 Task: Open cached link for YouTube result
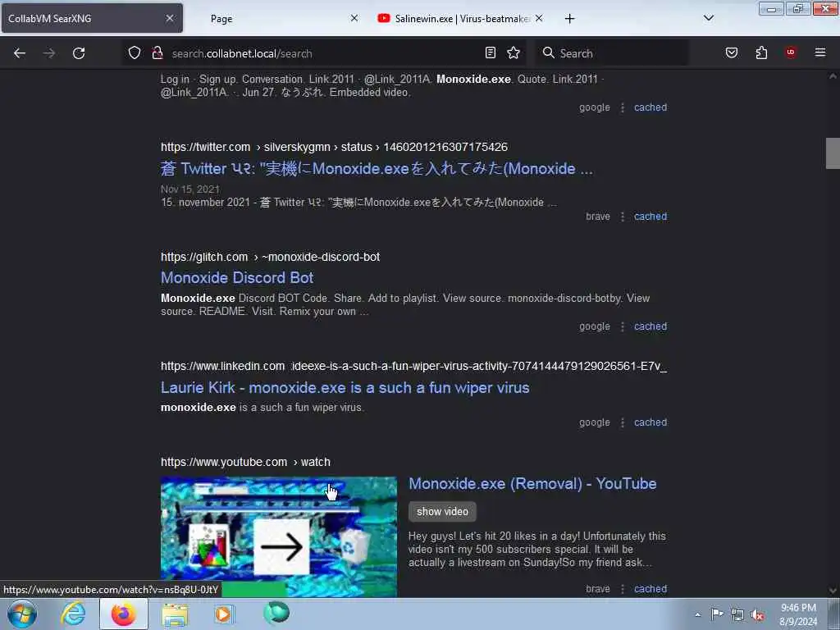651,589
